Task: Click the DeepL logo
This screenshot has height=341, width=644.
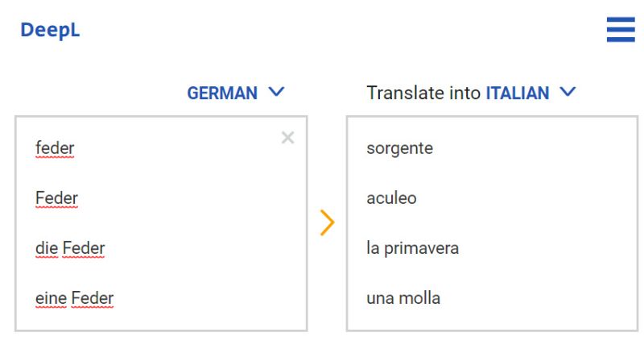Action: tap(50, 30)
